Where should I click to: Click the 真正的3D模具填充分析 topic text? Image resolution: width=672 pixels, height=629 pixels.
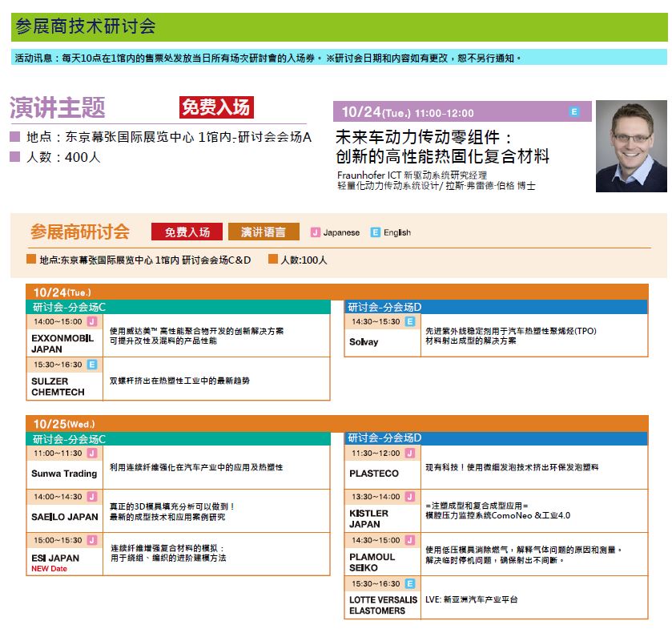172,506
